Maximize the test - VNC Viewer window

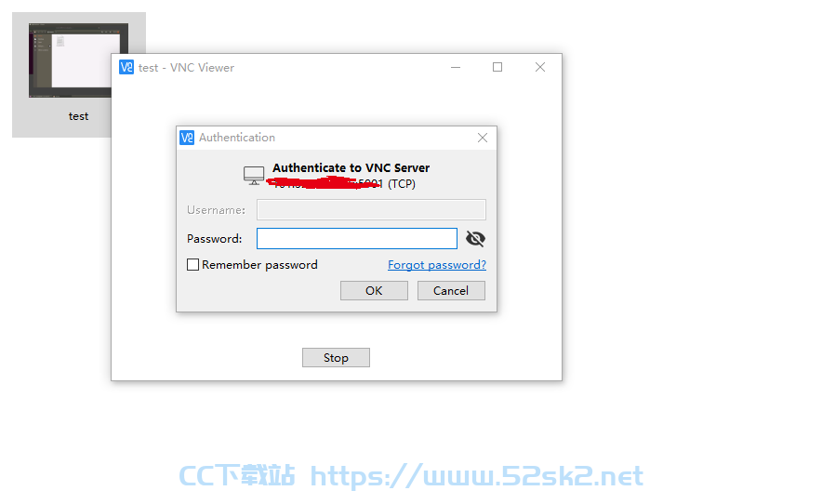497,67
